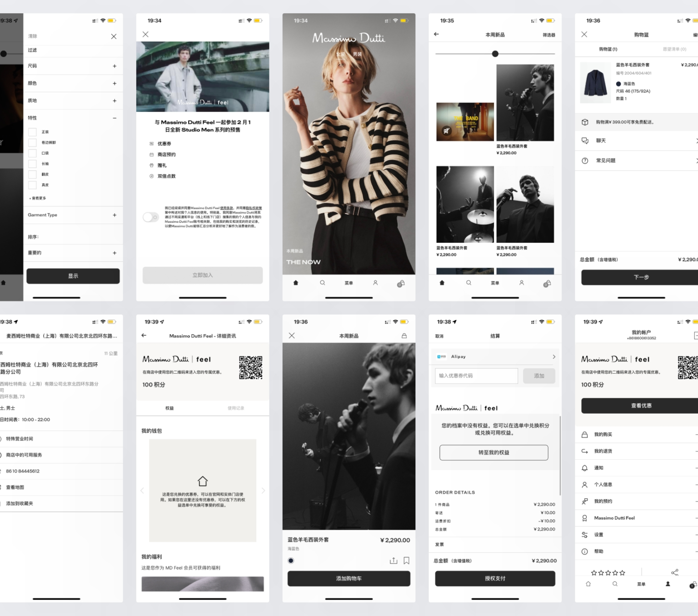Open the drummer product photo in 本周新品
Screen dimensions: 698x616
pyautogui.click(x=465, y=204)
